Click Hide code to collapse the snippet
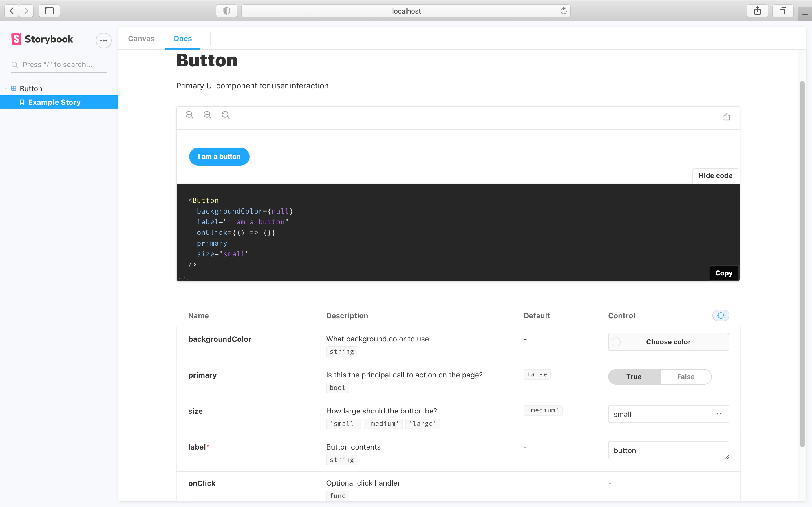The width and height of the screenshot is (812, 507). 715,175
